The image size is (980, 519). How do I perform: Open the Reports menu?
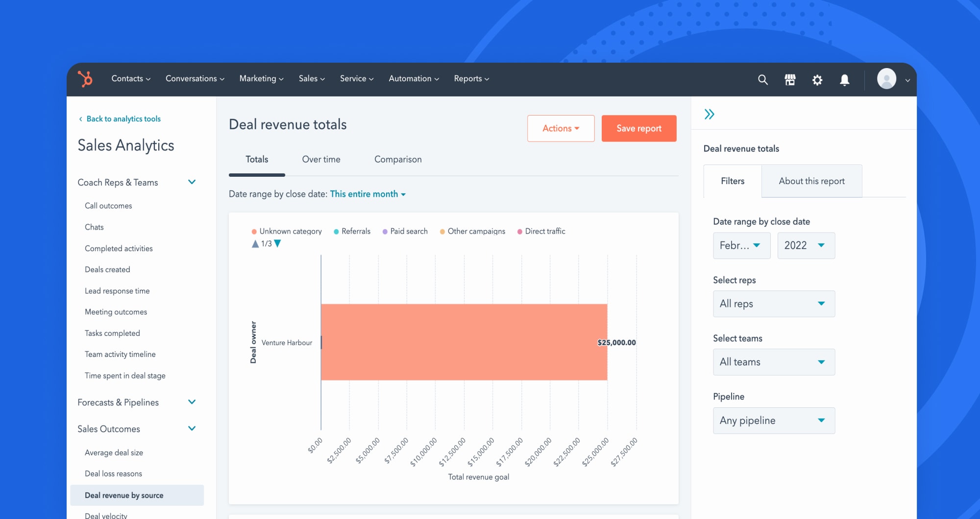[470, 78]
